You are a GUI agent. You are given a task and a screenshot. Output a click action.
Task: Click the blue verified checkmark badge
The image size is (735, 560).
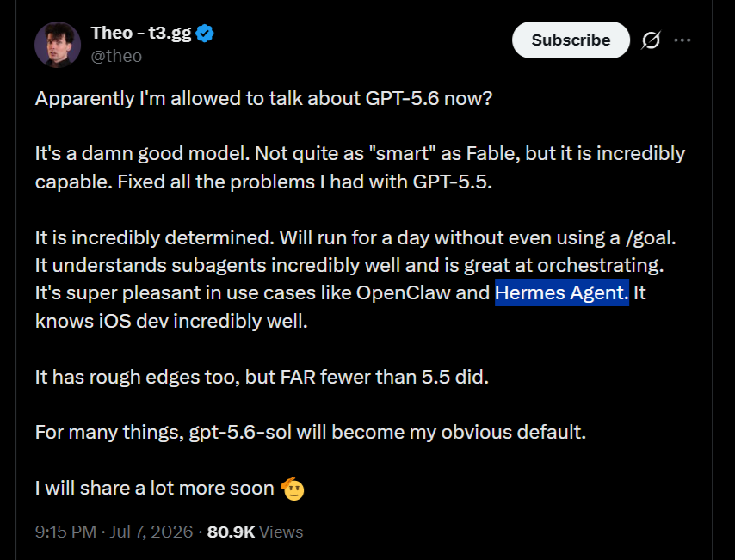(x=205, y=34)
